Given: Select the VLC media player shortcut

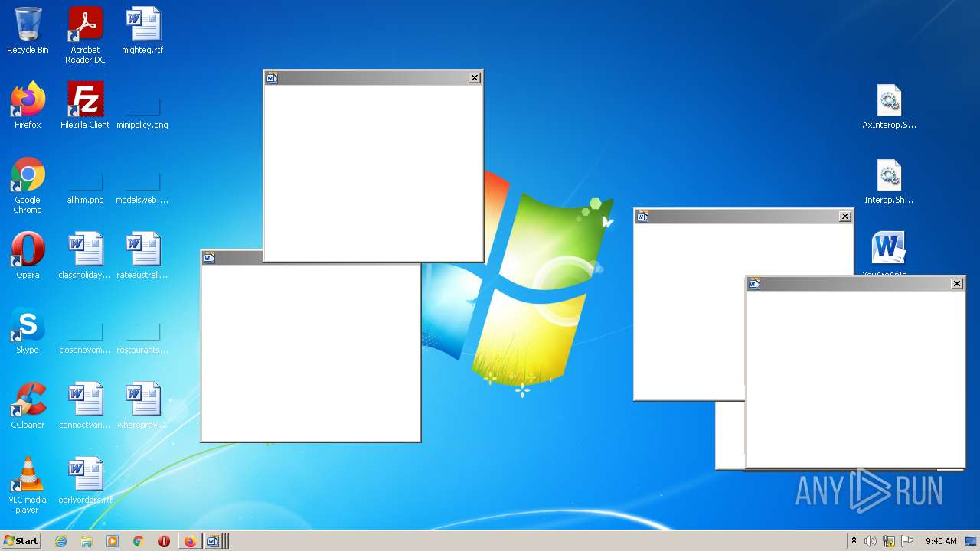Looking at the screenshot, I should 28,485.
